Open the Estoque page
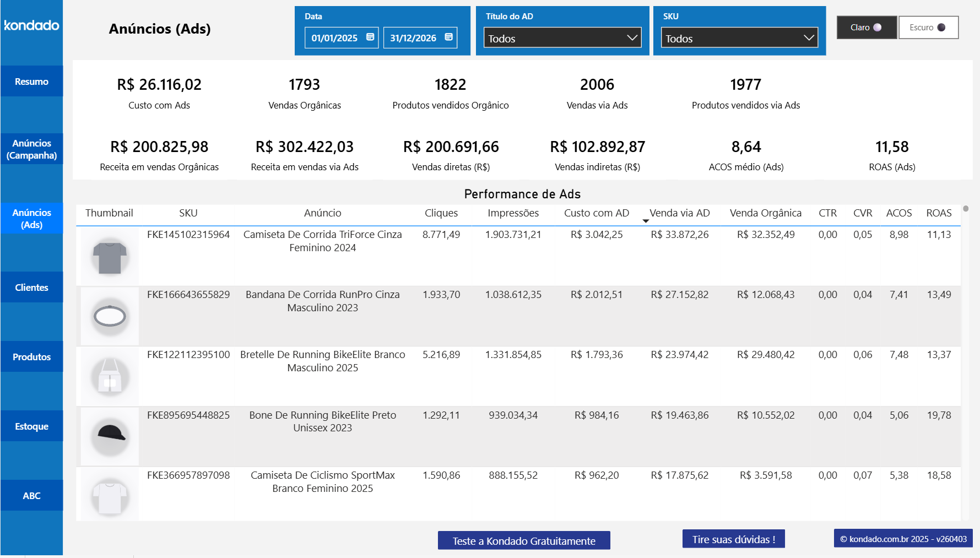The image size is (980, 558). (x=31, y=426)
